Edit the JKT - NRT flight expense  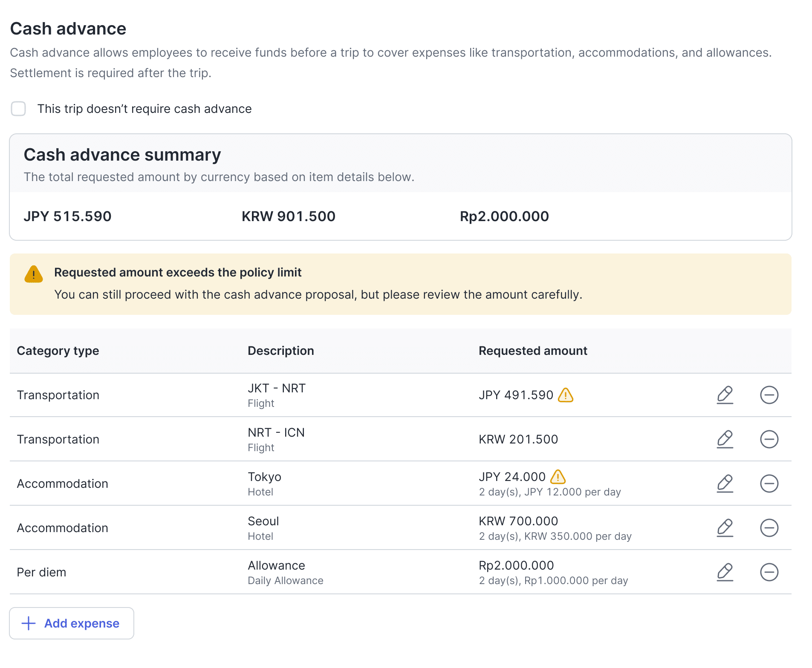click(x=725, y=395)
